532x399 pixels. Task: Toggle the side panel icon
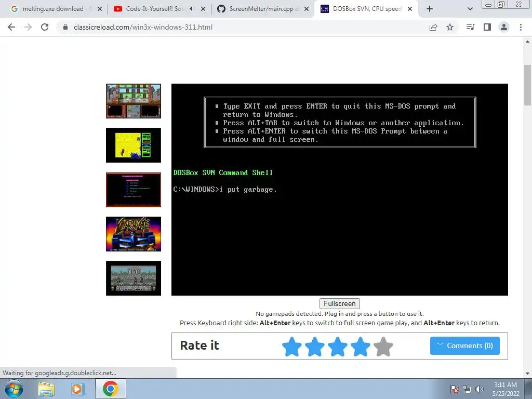point(487,27)
